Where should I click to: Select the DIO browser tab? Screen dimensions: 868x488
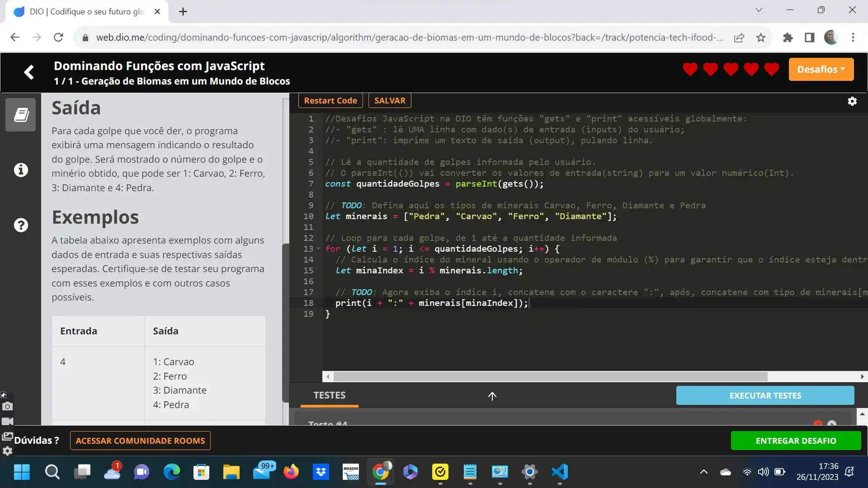coord(87,12)
